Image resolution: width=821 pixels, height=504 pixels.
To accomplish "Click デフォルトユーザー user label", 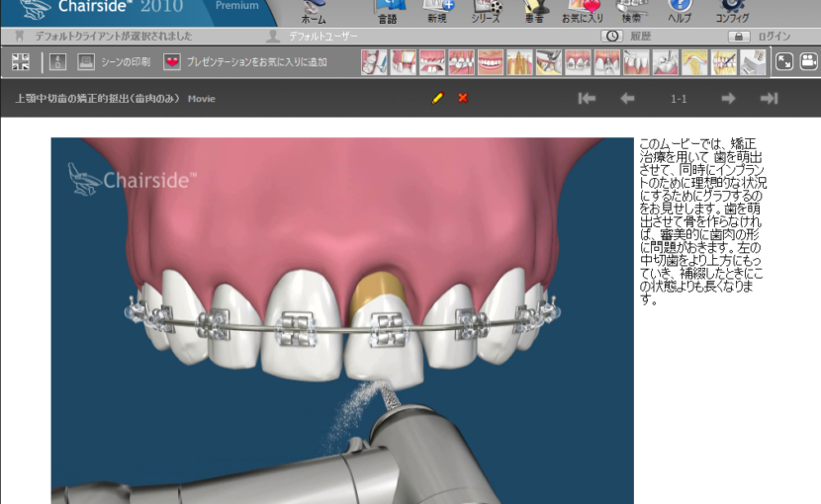I will (x=323, y=37).
